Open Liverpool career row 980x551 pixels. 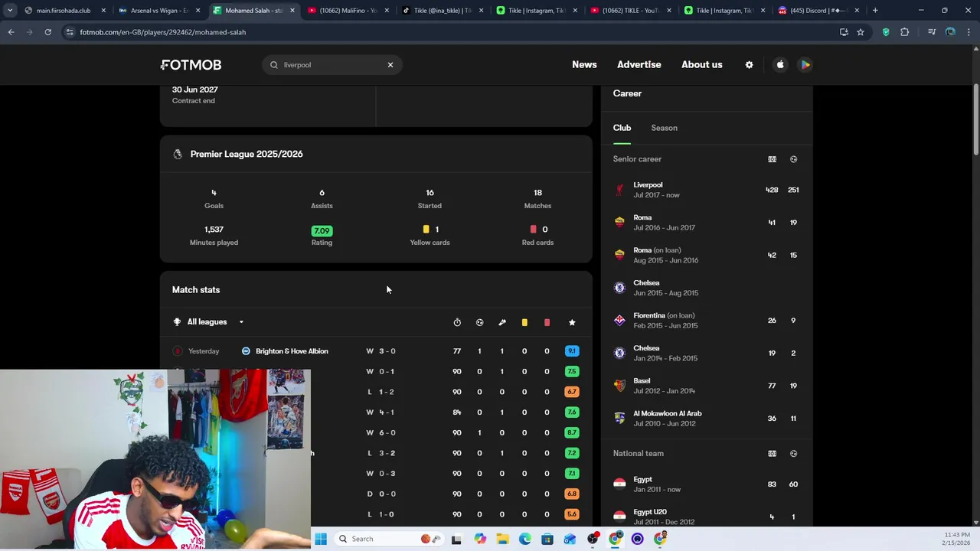click(x=706, y=190)
